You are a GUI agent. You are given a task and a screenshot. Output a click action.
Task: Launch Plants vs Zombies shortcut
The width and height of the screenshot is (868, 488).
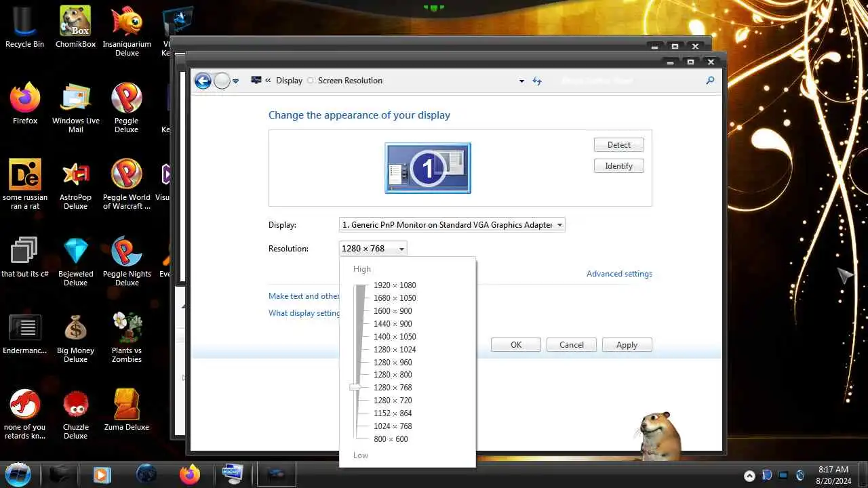point(127,338)
